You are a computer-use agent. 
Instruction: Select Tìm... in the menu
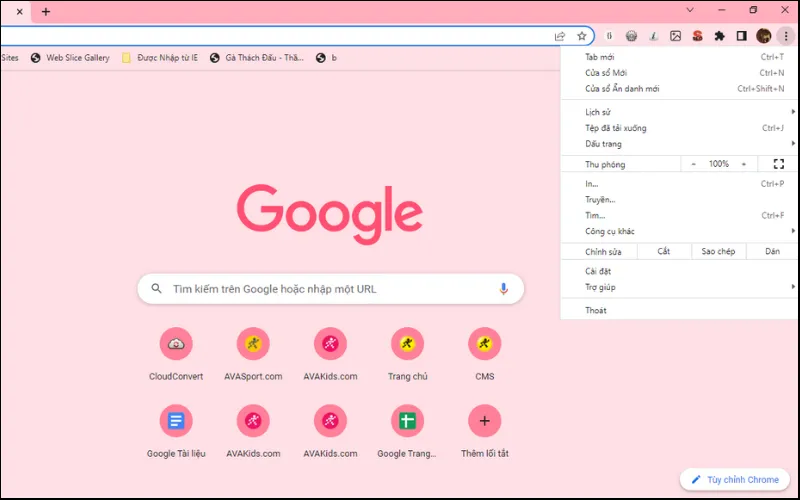(679, 215)
